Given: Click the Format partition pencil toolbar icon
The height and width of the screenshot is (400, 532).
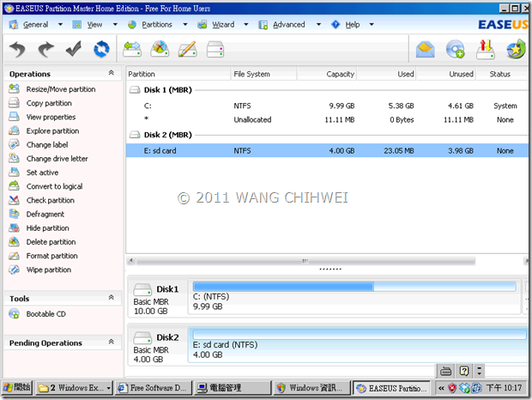Looking at the screenshot, I should coord(187,50).
